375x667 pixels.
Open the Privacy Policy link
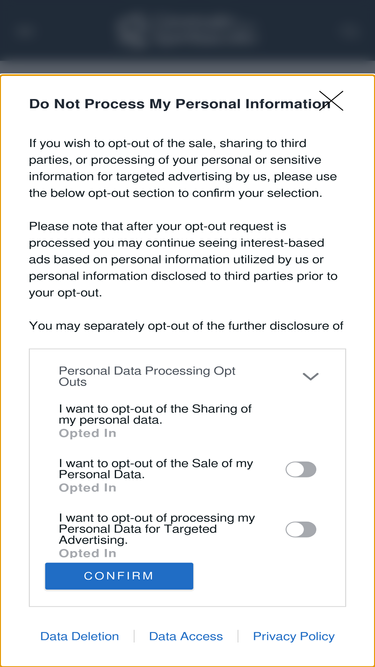(294, 636)
